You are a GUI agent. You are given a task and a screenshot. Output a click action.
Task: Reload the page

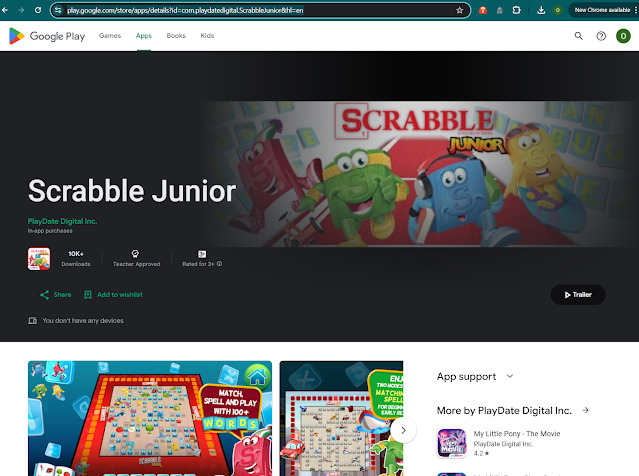click(38, 10)
